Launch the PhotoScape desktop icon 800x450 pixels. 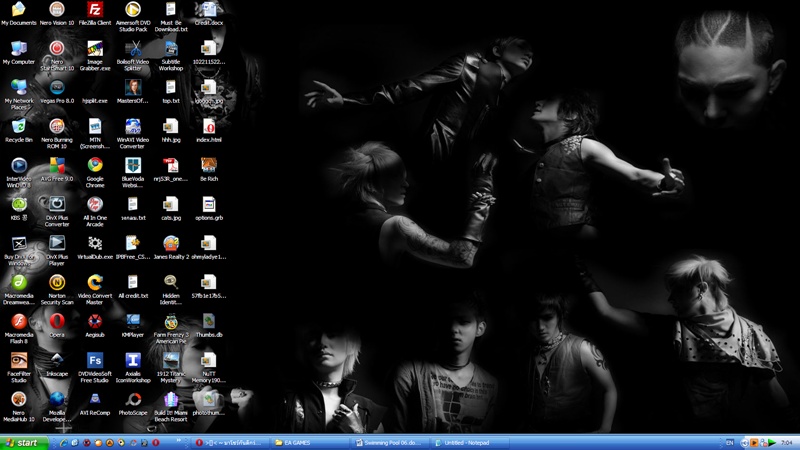(133, 404)
